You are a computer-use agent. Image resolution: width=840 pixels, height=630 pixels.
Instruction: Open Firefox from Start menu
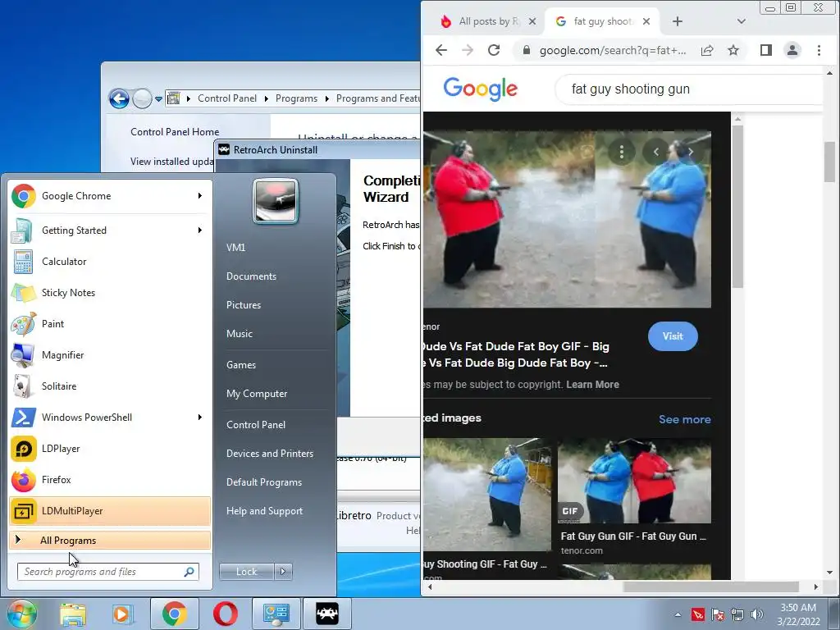click(110, 479)
